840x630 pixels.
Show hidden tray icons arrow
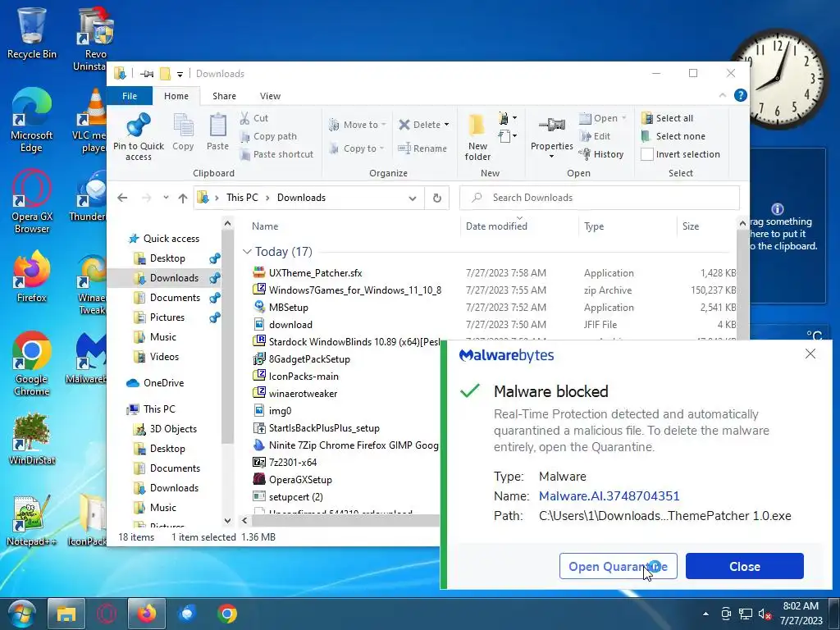click(705, 614)
